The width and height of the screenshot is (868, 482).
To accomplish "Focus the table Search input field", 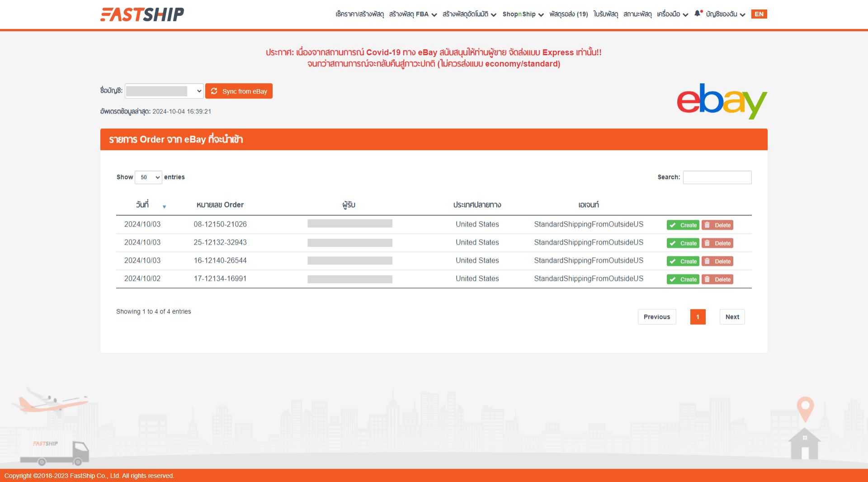I will coord(717,177).
